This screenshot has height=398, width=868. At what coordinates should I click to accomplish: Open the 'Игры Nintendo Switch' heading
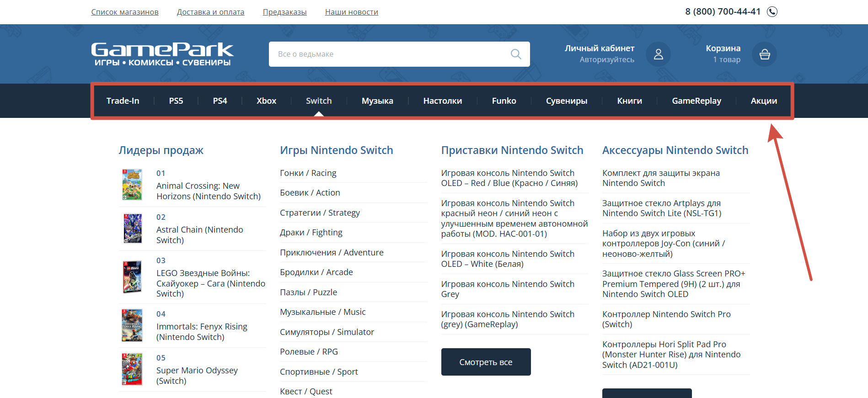click(x=337, y=150)
